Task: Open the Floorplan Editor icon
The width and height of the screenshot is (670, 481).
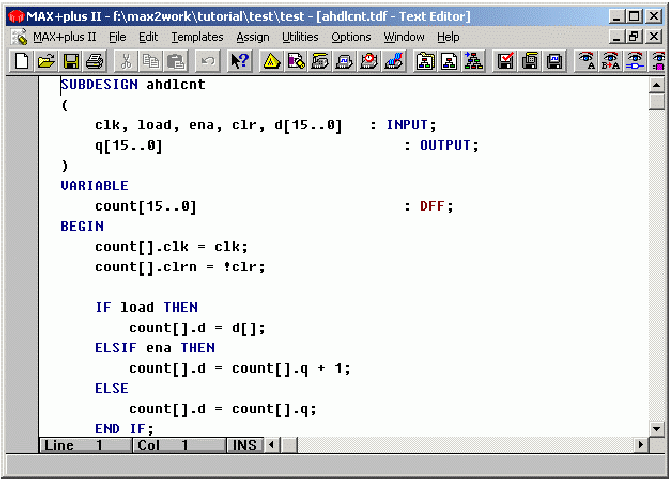Action: [x=296, y=62]
